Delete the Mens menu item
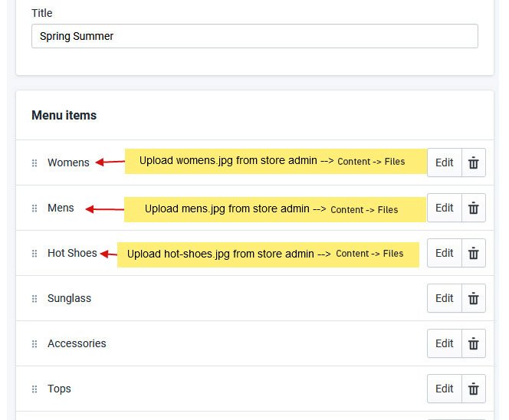The height and width of the screenshot is (420, 509). tap(474, 208)
